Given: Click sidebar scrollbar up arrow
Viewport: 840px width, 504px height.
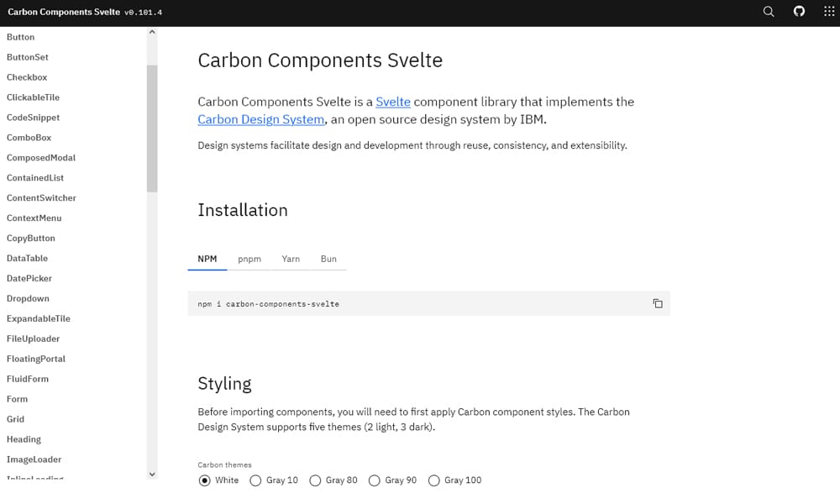Looking at the screenshot, I should (x=152, y=32).
